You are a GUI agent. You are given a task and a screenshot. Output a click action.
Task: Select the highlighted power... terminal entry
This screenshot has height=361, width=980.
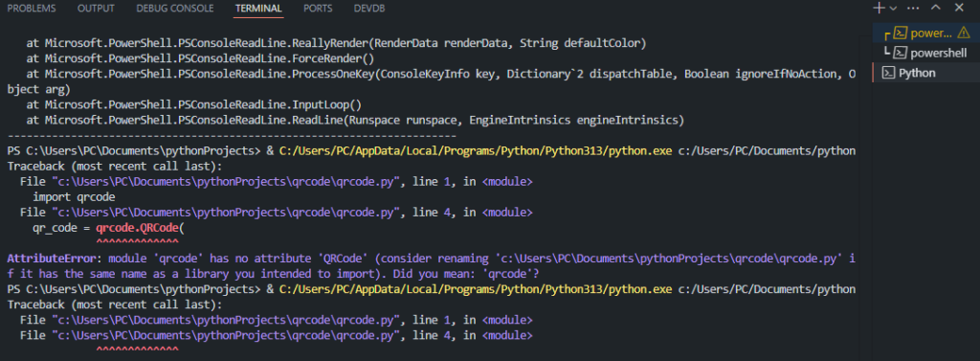coord(926,34)
